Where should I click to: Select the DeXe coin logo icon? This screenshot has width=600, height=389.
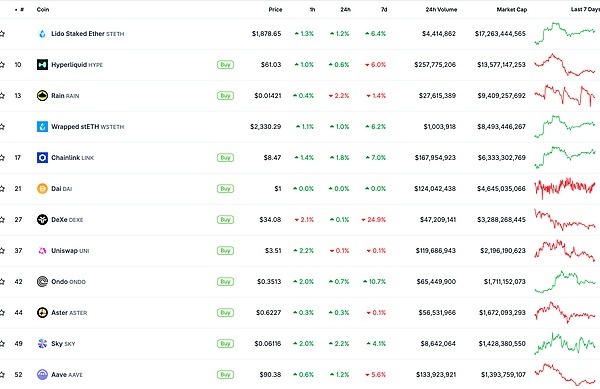(42, 220)
